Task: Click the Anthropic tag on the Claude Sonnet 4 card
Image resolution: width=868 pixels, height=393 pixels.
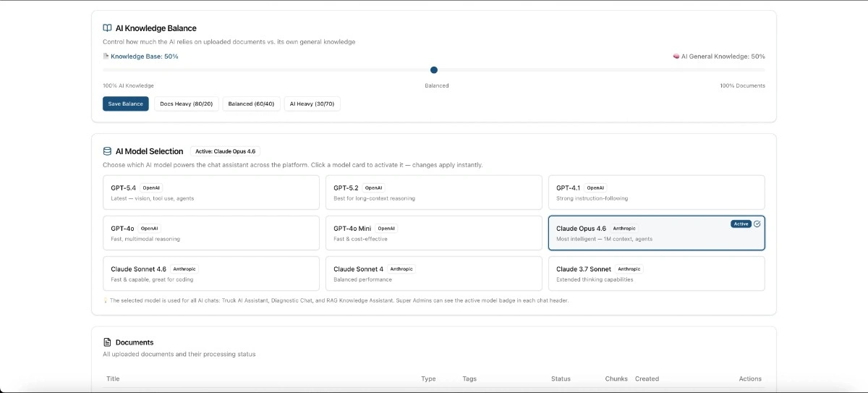Action: [401, 269]
